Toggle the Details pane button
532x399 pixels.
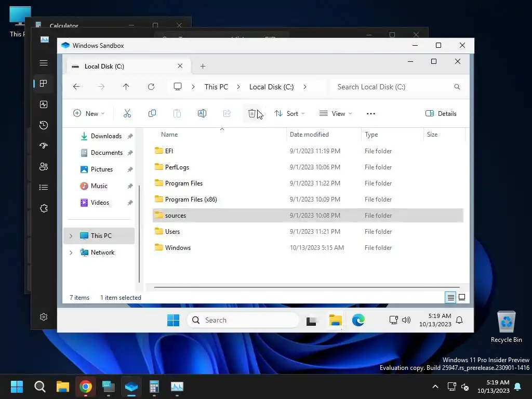[x=441, y=114]
